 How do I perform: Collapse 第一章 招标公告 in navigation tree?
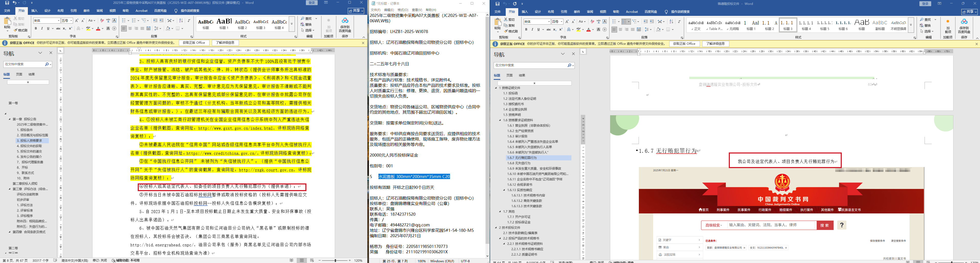[x=10, y=119]
